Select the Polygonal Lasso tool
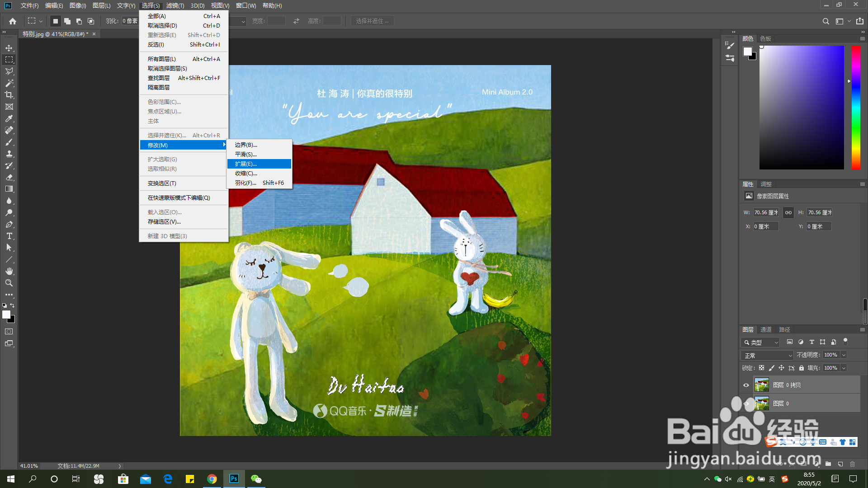 point(9,71)
